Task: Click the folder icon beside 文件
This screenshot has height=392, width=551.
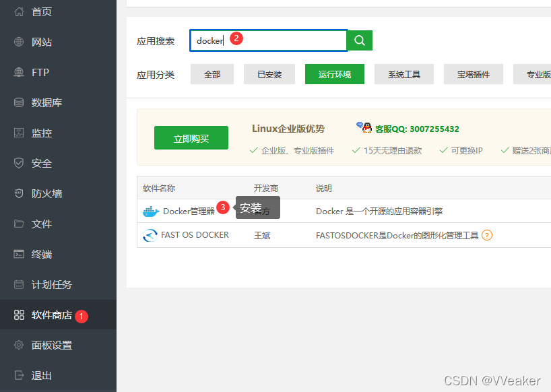Action: (19, 224)
